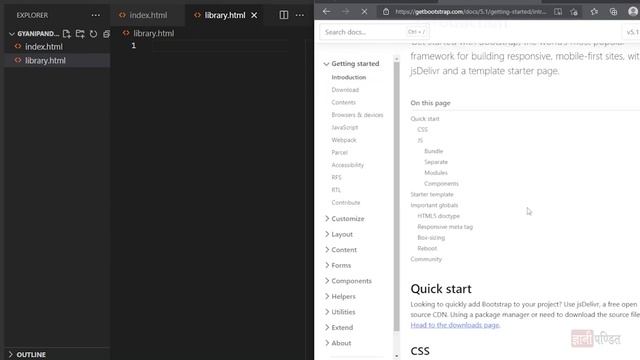640x360 pixels.
Task: Open browser collections button
Action: point(613,12)
